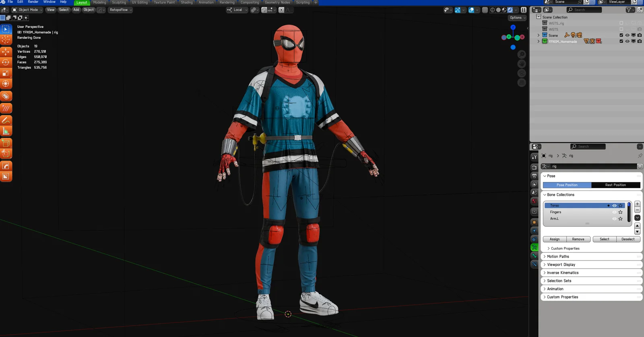644x337 pixels.
Task: Hide Scene collection with eye icon
Action: 627,35
